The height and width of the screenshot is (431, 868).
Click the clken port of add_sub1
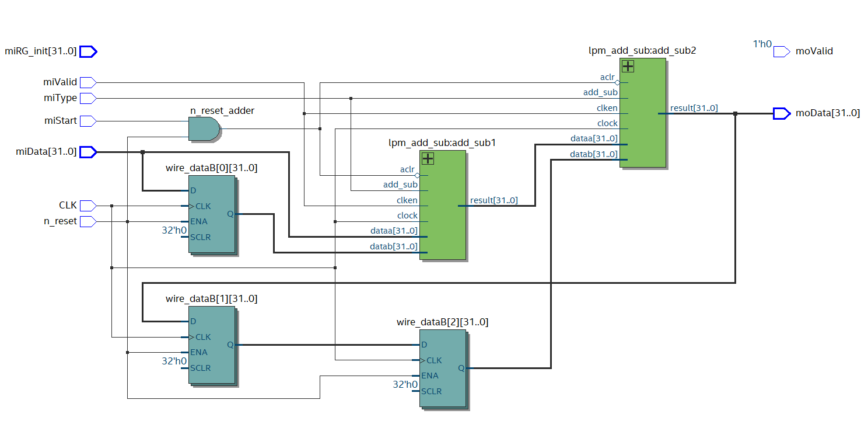[x=407, y=200]
